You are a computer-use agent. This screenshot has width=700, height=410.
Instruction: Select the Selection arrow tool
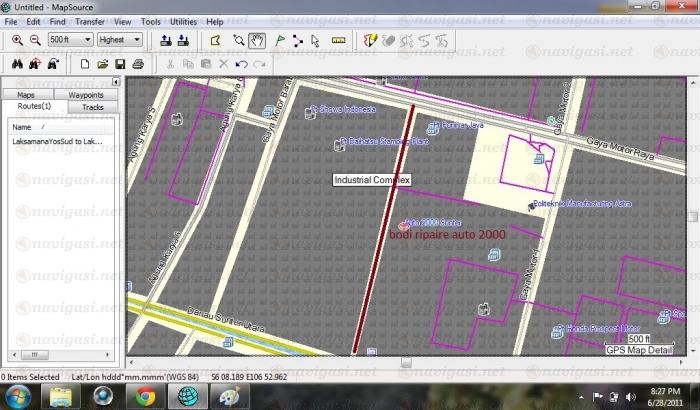(x=316, y=40)
